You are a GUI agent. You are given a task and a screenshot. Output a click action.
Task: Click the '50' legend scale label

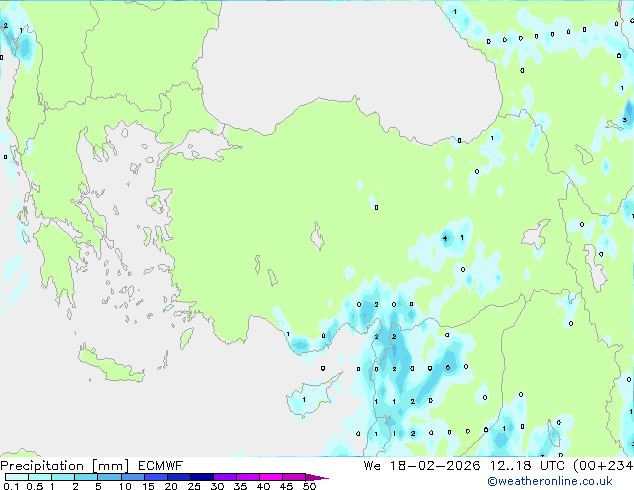click(309, 486)
